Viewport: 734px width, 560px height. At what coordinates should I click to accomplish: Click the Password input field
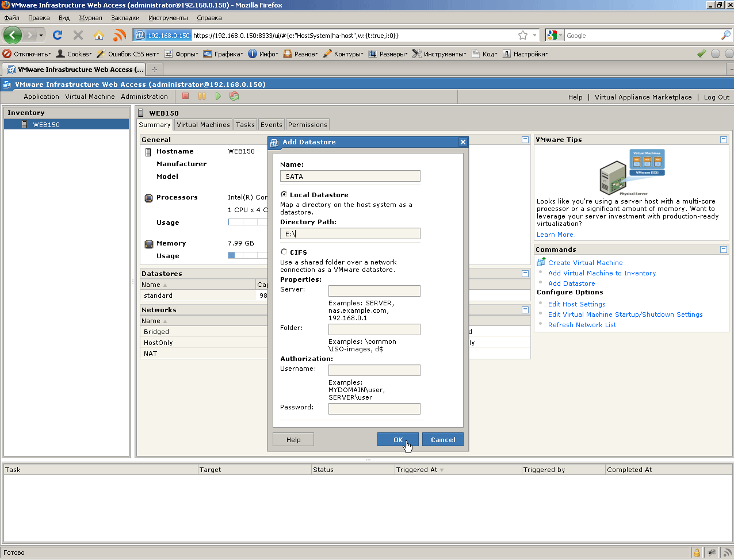point(374,409)
